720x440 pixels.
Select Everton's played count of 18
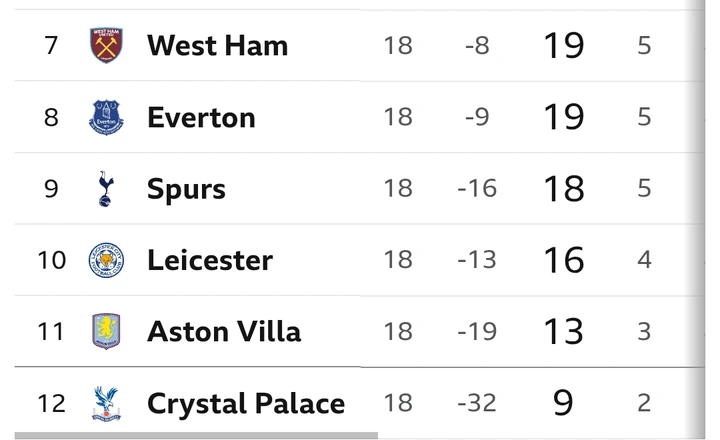tap(398, 117)
